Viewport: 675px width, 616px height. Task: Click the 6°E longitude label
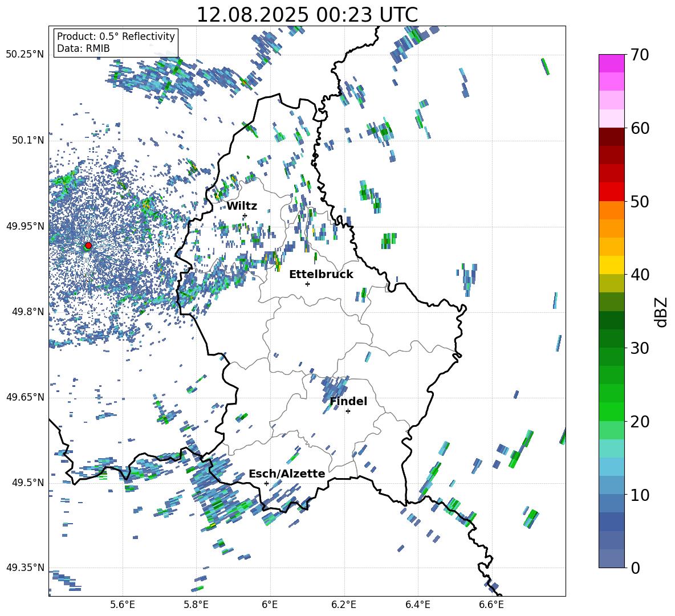(270, 605)
